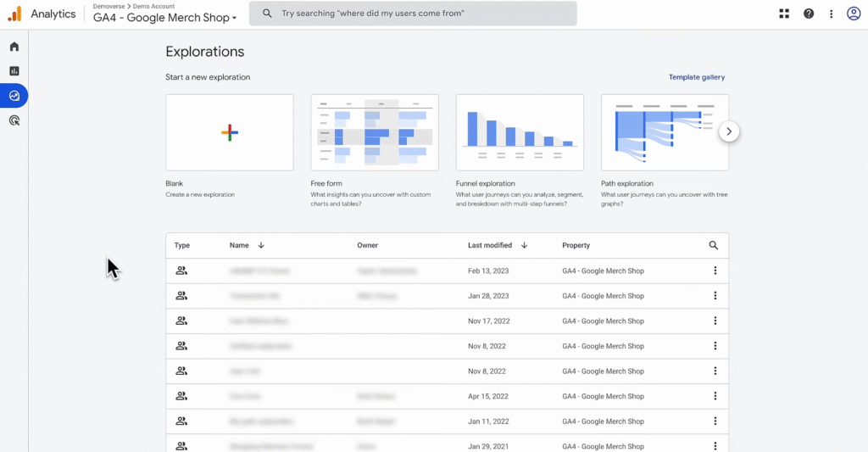Search explorations with table magnifier icon
Viewport: 868px width, 452px height.
tap(714, 245)
